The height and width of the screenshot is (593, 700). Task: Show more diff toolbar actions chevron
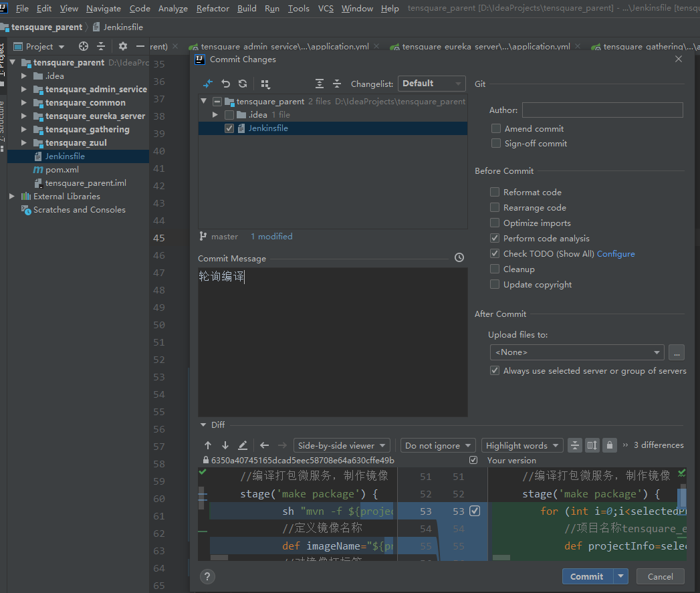(x=625, y=445)
